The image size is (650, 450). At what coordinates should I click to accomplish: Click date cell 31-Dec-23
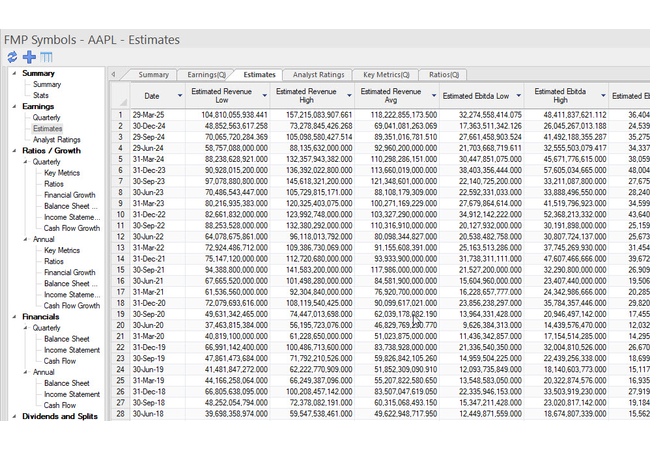coord(158,170)
